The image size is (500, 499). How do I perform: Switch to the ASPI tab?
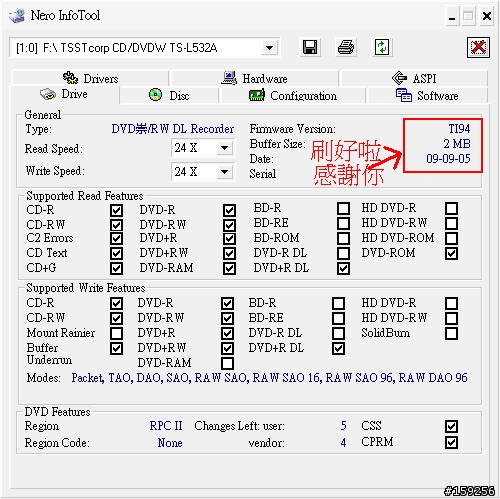tap(414, 78)
